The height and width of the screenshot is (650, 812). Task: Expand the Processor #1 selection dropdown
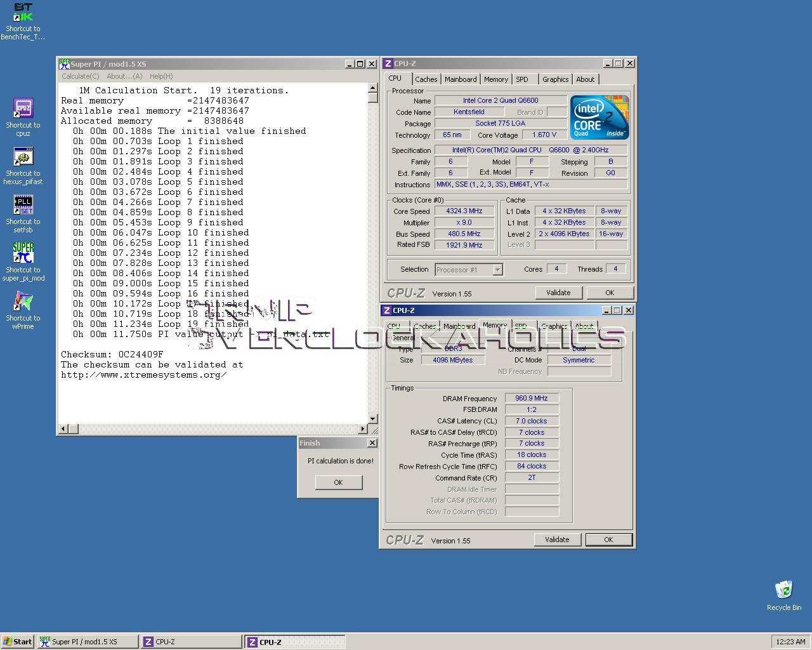[497, 270]
